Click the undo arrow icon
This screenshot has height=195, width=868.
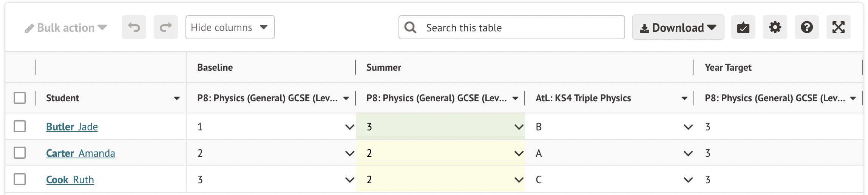134,27
